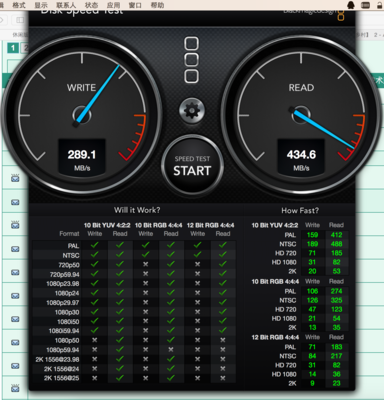The width and height of the screenshot is (384, 400).
Task: Select the 1080p23.98 format row label
Action: tap(63, 284)
